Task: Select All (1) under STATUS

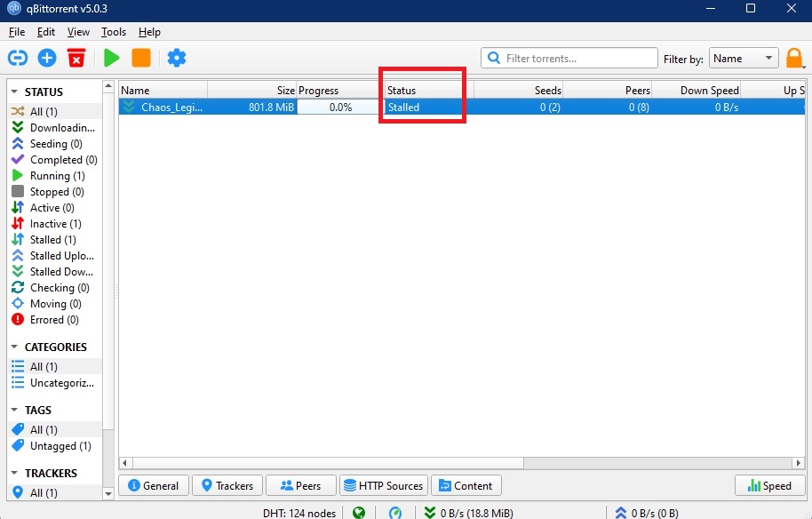Action: click(x=54, y=111)
